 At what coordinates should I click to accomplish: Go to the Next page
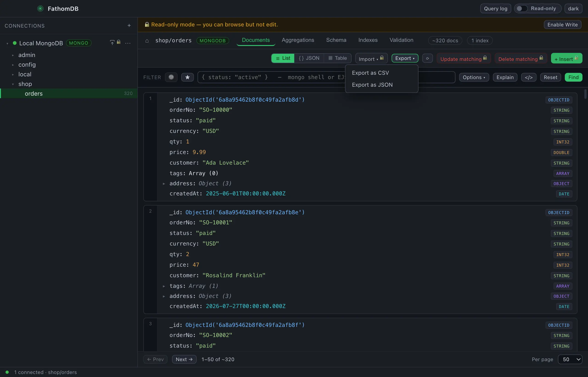click(184, 359)
